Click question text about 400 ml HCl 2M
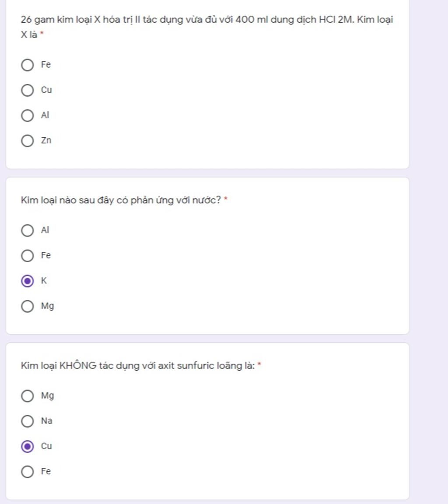This screenshot has height=504, width=448. click(x=207, y=27)
